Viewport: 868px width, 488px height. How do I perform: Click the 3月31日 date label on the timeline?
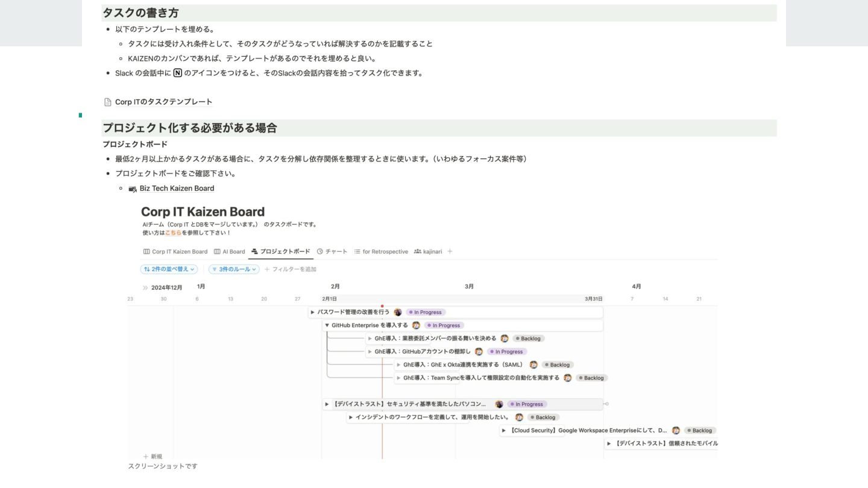click(x=594, y=299)
